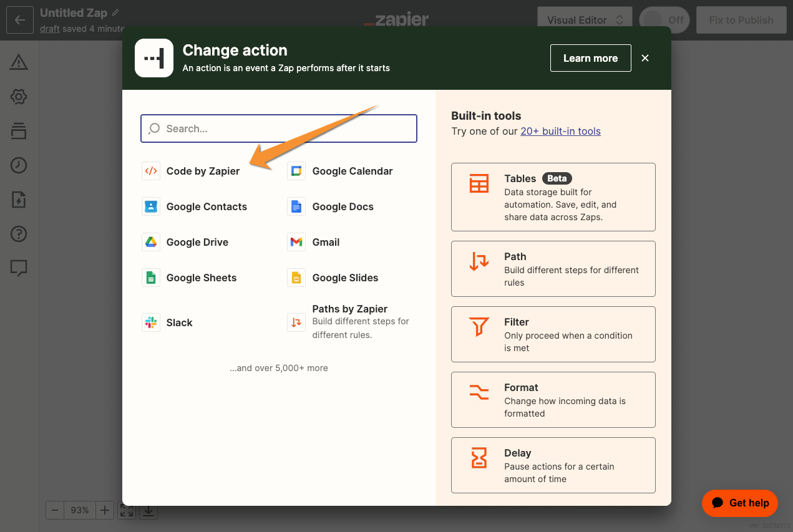Open the clock history icon in the sidebar
The width and height of the screenshot is (793, 532).
(x=19, y=165)
